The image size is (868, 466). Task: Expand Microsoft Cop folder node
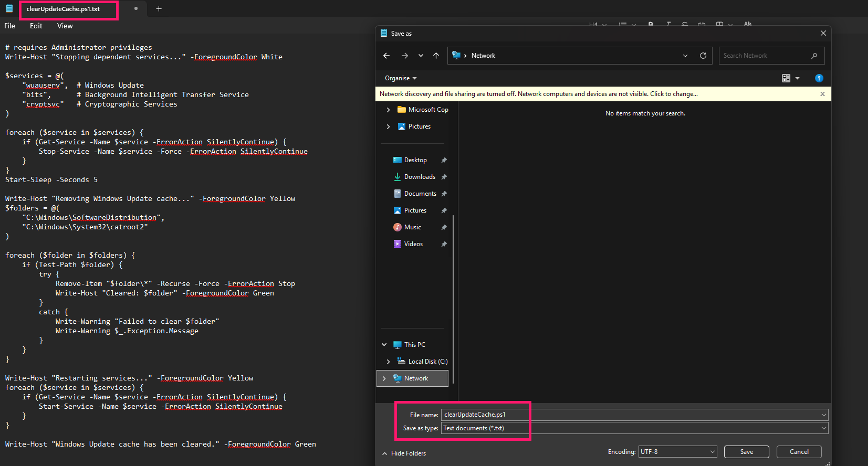(388, 110)
